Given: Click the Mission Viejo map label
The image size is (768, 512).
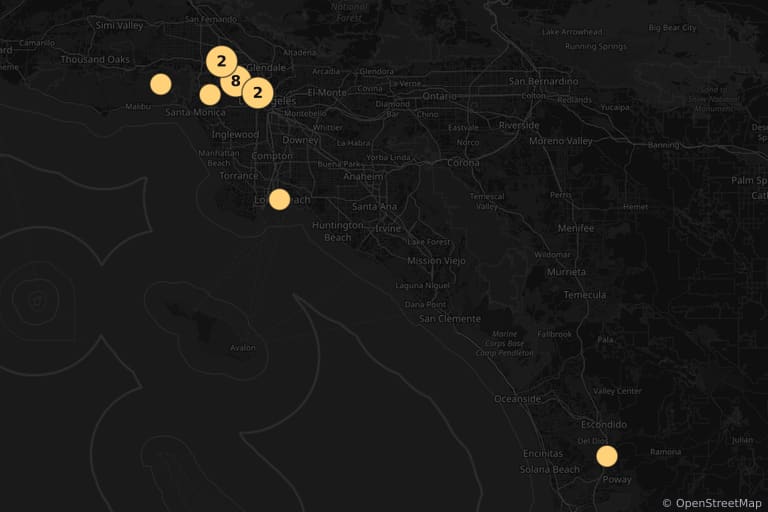Looking at the screenshot, I should [x=436, y=261].
